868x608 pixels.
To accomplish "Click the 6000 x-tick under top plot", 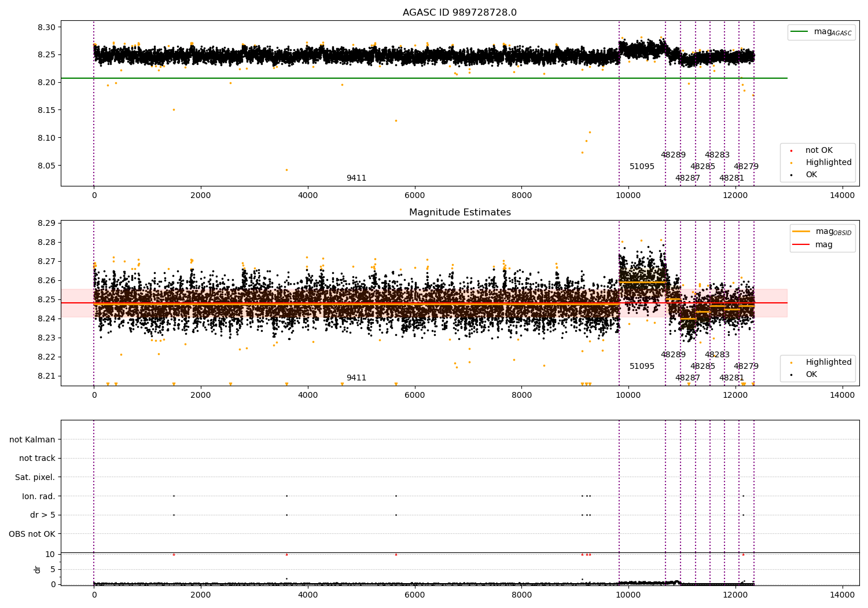I will tap(414, 195).
